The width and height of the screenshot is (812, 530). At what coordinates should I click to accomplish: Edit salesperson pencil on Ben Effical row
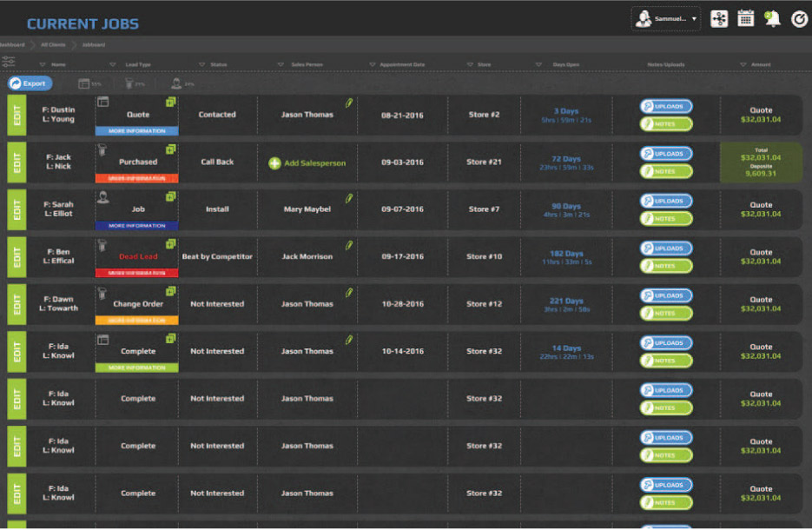[349, 245]
